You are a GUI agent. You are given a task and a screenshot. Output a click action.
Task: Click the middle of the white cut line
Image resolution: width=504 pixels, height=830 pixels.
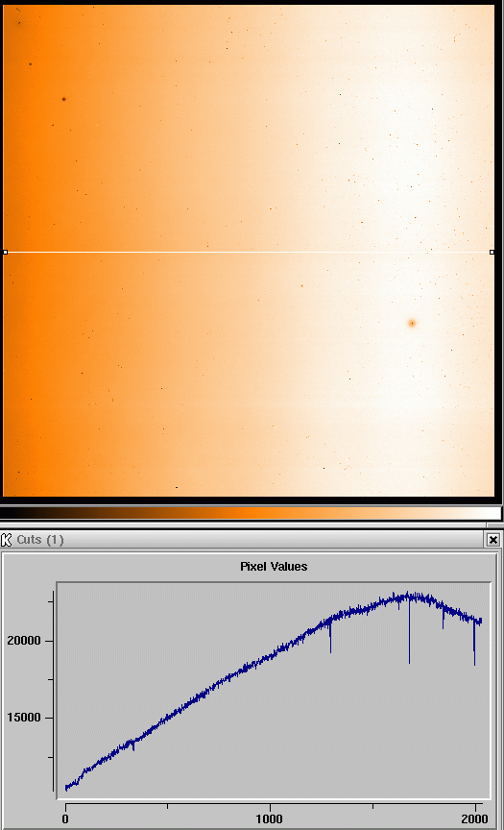click(x=249, y=253)
